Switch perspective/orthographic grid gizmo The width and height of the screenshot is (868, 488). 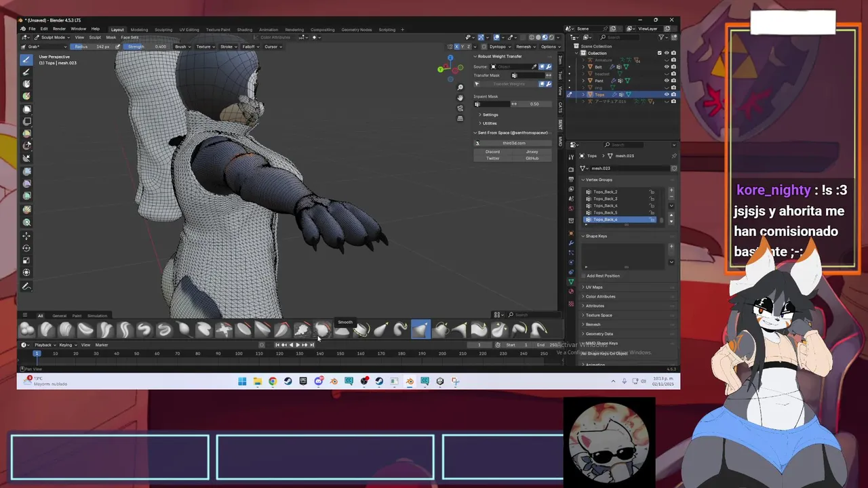pyautogui.click(x=460, y=119)
